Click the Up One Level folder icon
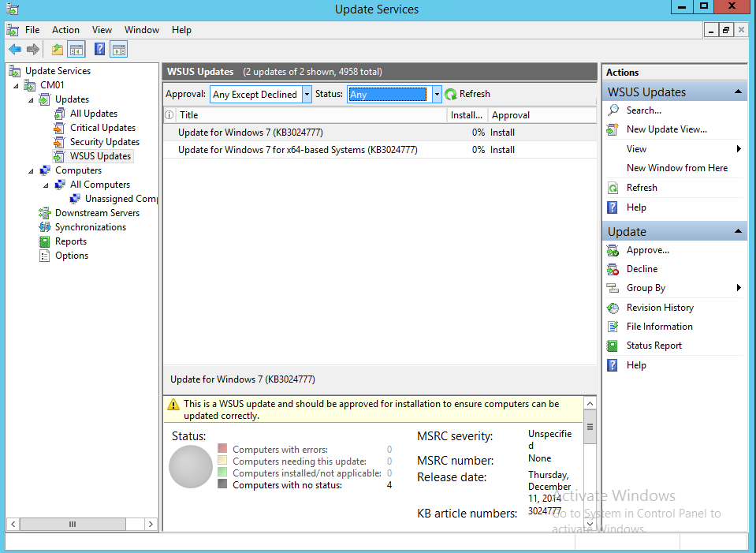Image resolution: width=756 pixels, height=553 pixels. point(57,50)
